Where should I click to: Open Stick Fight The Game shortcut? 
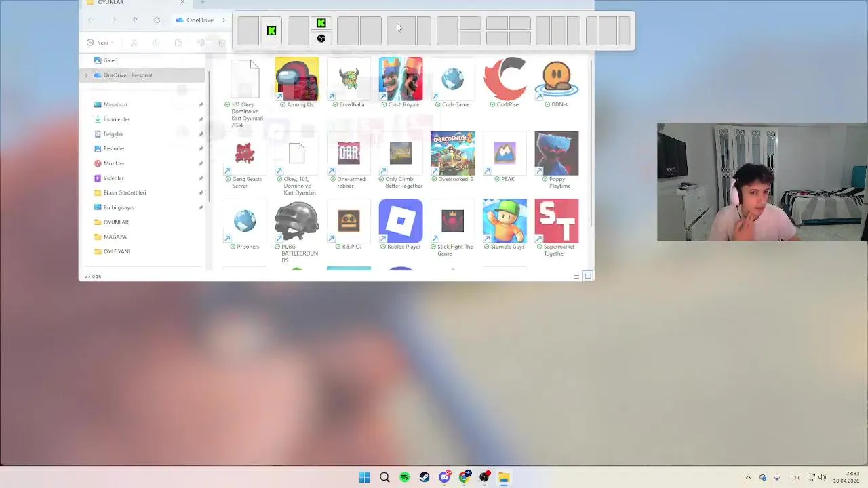(452, 228)
